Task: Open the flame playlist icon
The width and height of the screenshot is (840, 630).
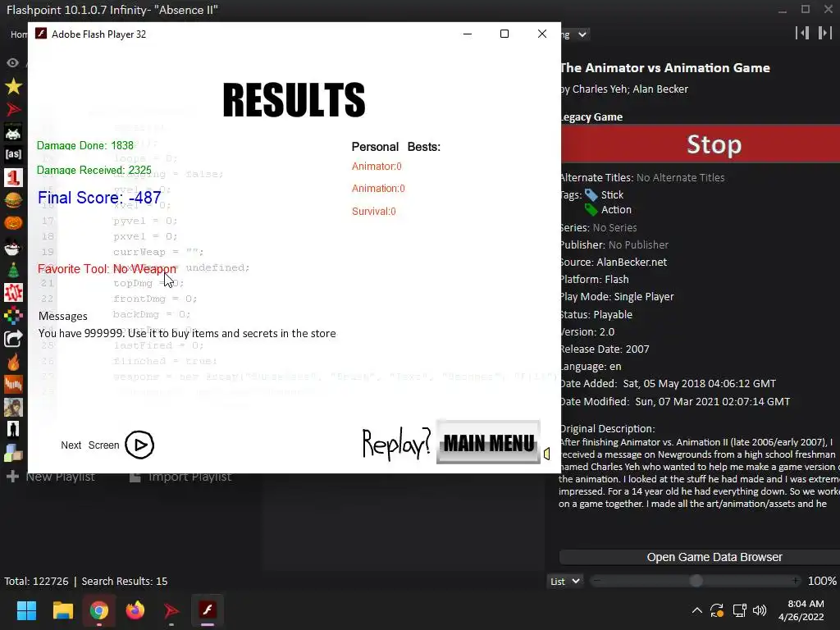Action: (x=13, y=362)
